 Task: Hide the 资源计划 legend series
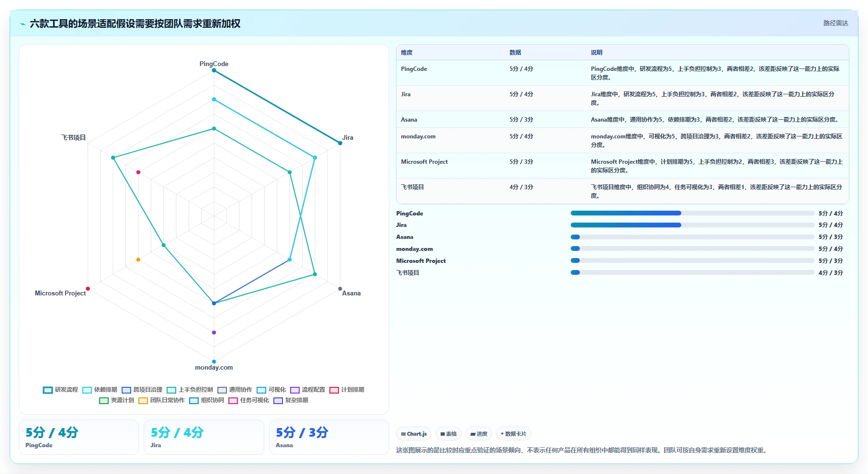tap(116, 400)
